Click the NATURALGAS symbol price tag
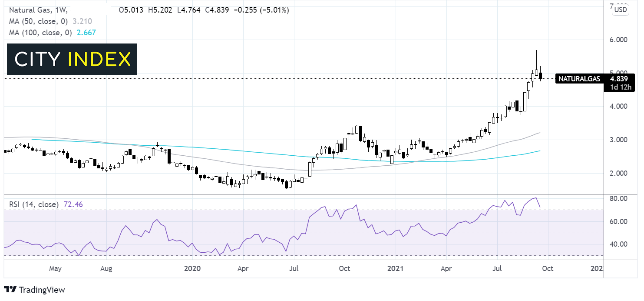Image resolution: width=644 pixels, height=301 pixels. pos(579,79)
